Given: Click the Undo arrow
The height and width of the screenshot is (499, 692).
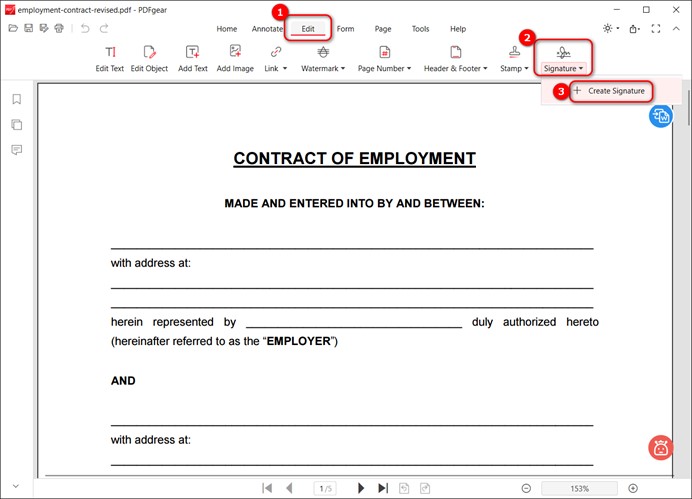Looking at the screenshot, I should point(85,29).
